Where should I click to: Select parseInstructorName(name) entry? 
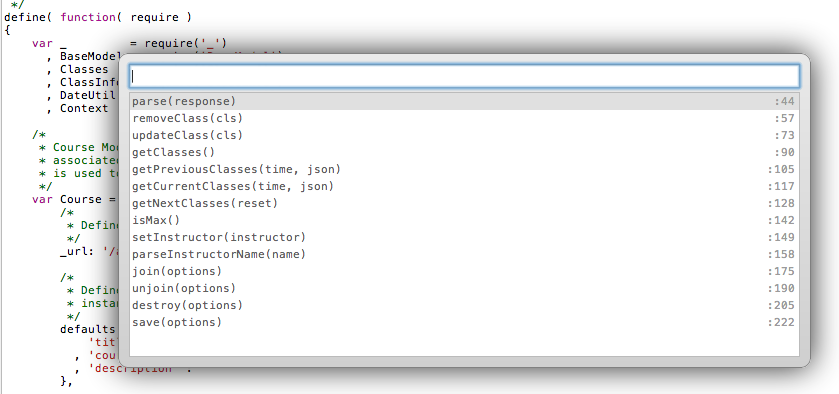(x=464, y=254)
